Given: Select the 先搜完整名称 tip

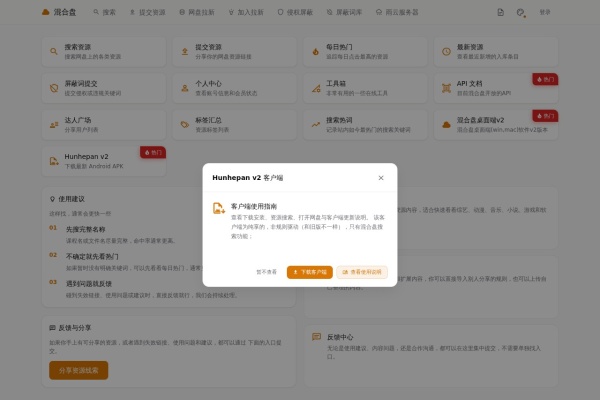Looking at the screenshot, I should (86, 229).
